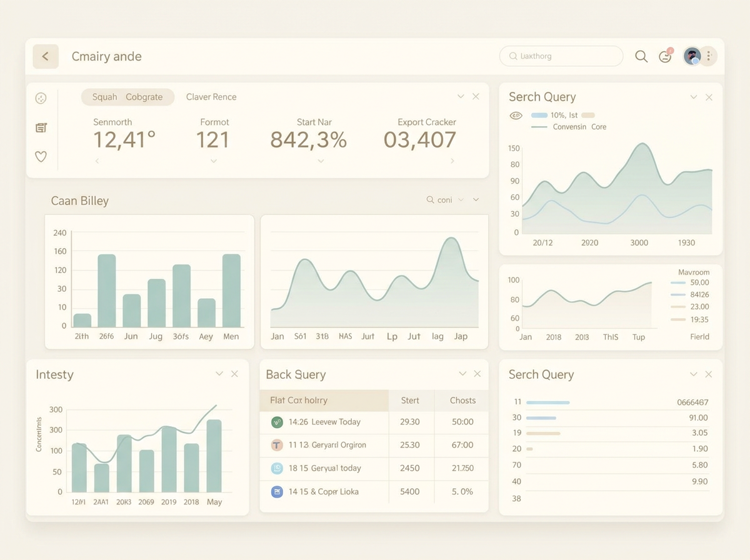
Task: Click the Cmairy ande page title
Action: click(106, 56)
